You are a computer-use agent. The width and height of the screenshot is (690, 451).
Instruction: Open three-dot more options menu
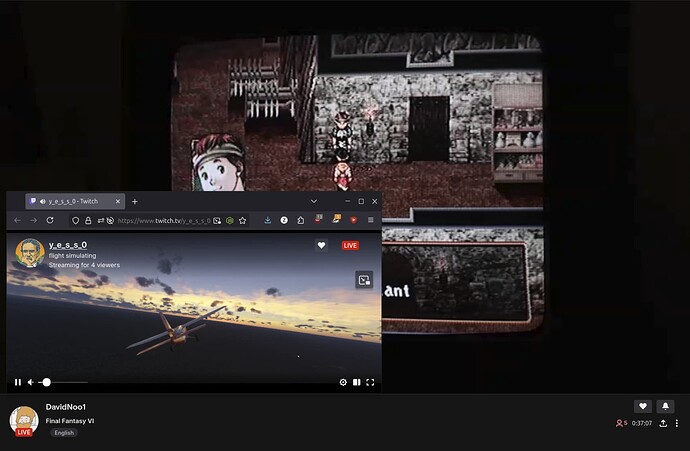pyautogui.click(x=677, y=423)
